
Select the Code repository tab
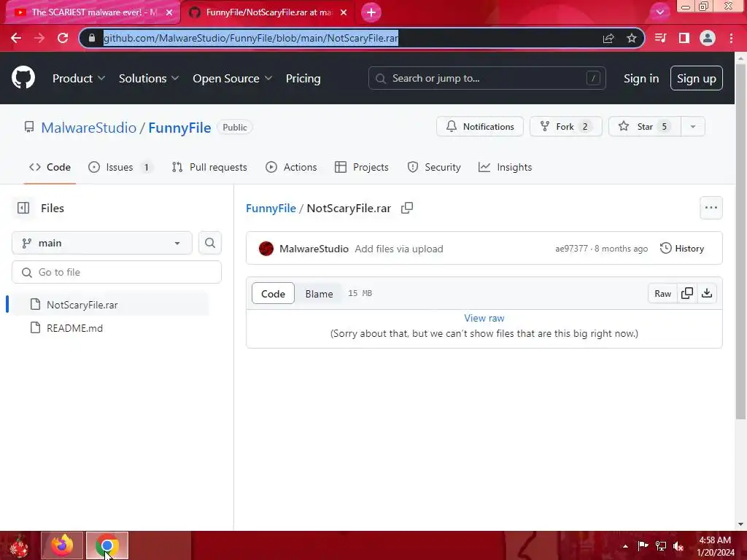pos(50,167)
